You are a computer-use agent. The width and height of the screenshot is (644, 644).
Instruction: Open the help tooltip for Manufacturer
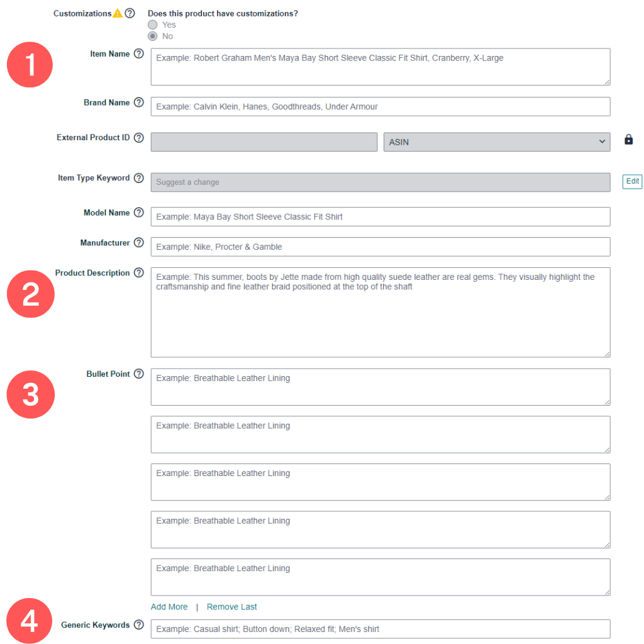(x=139, y=242)
